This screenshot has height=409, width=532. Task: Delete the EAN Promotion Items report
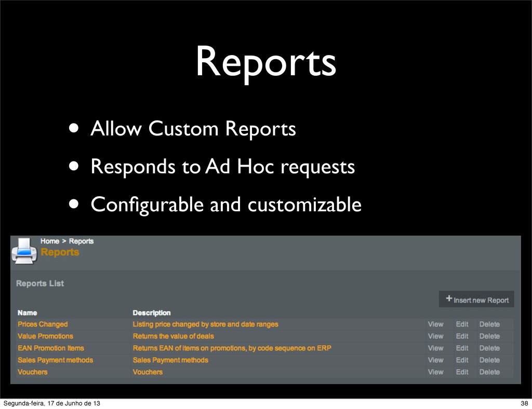pos(489,348)
